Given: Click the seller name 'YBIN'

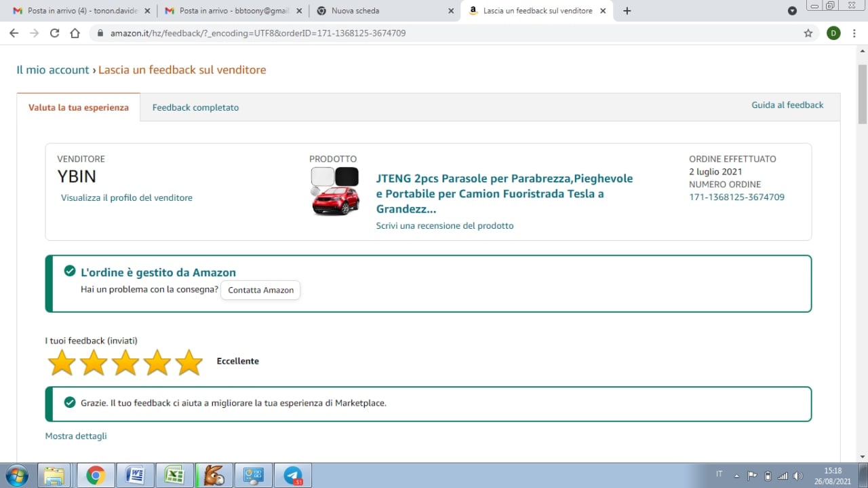Looking at the screenshot, I should point(77,176).
